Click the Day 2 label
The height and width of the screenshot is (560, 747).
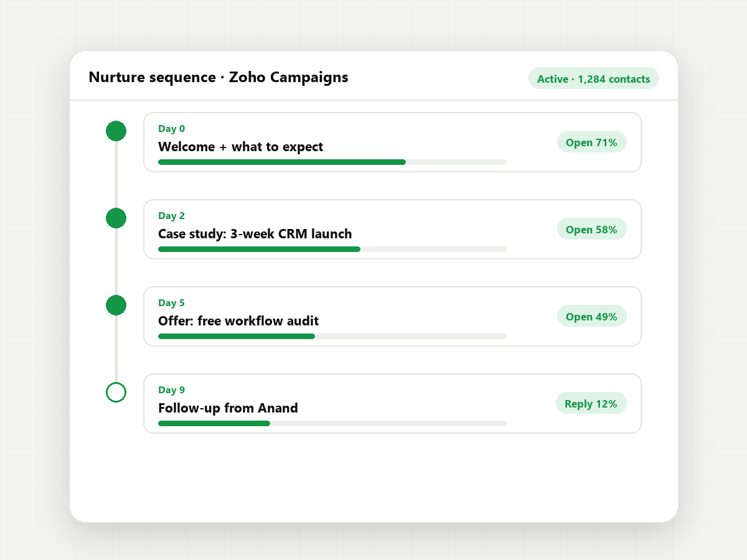(171, 216)
